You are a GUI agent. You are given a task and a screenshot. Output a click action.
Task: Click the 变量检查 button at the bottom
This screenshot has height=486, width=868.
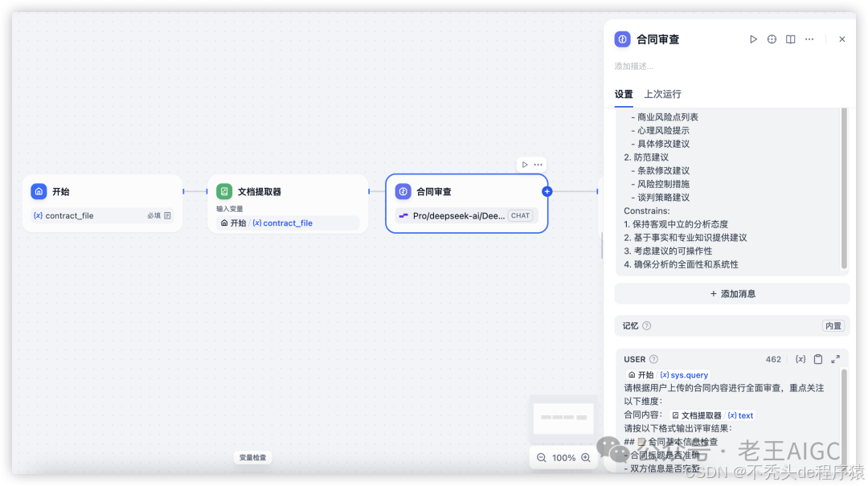[x=252, y=456]
